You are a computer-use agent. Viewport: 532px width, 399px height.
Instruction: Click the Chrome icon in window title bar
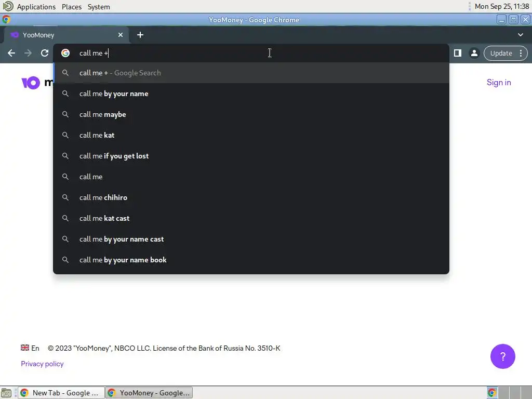click(x=6, y=19)
